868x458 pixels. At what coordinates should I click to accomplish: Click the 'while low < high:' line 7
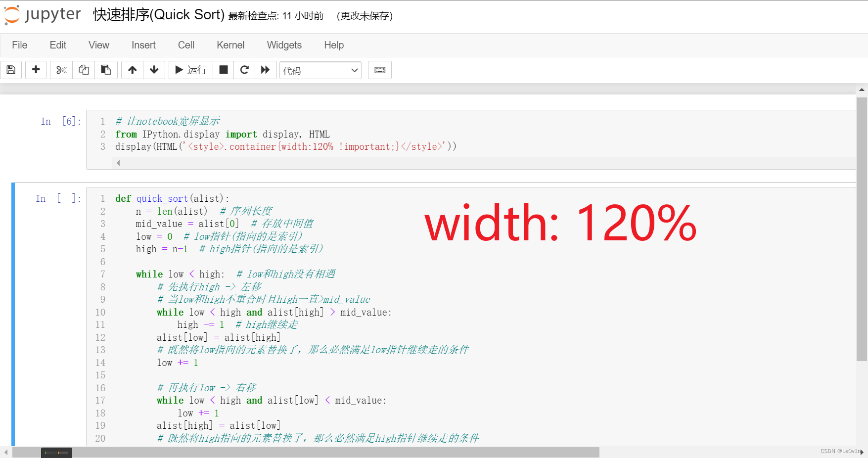235,274
